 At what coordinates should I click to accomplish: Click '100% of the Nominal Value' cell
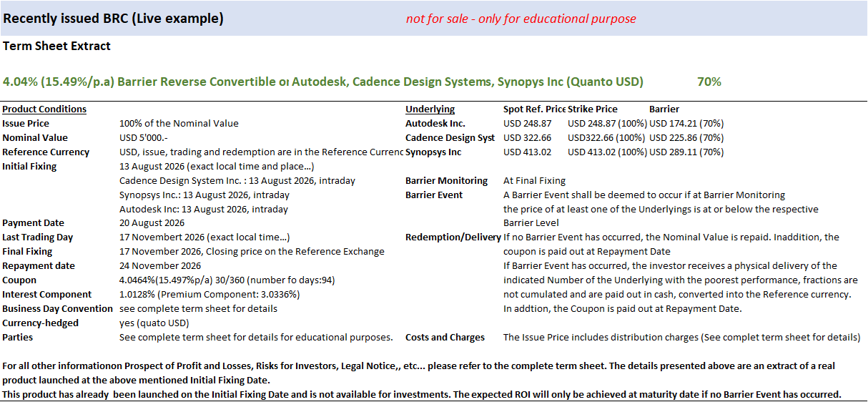[179, 124]
